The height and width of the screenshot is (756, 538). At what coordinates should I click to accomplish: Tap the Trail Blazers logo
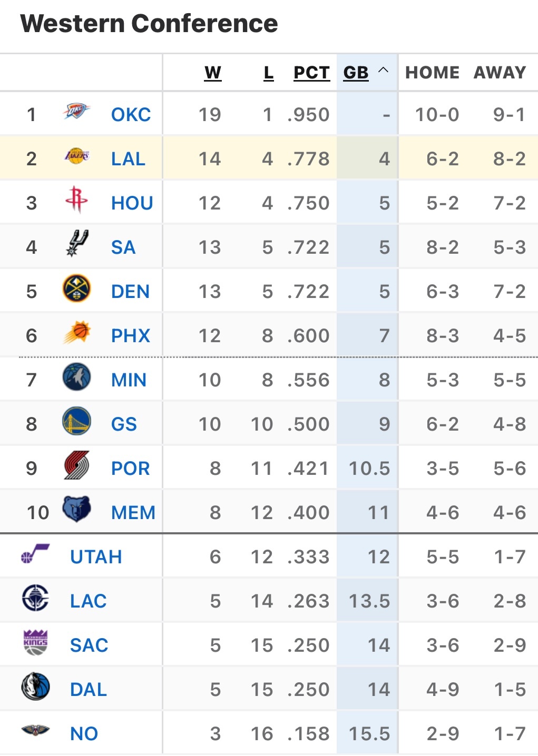coord(76,466)
